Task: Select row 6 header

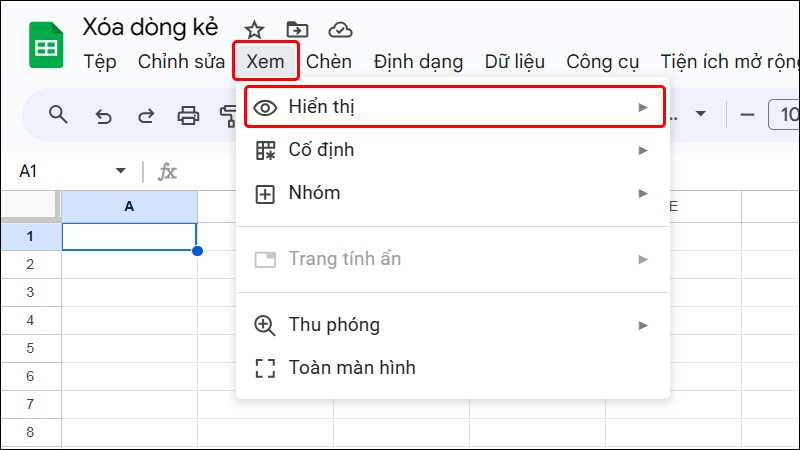Action: (31, 377)
